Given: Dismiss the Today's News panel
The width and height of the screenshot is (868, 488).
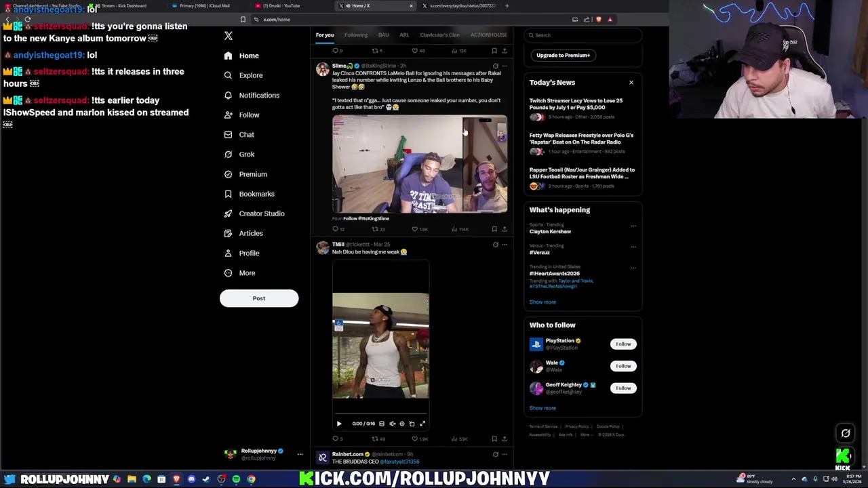Looking at the screenshot, I should click(631, 83).
